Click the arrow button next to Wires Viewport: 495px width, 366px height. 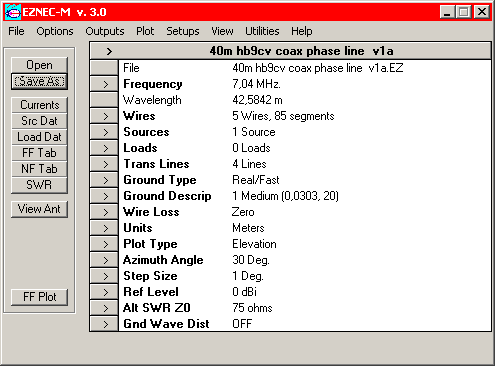pos(104,116)
